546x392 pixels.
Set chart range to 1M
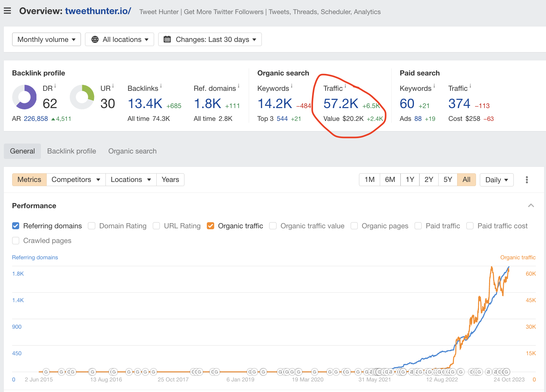click(370, 180)
